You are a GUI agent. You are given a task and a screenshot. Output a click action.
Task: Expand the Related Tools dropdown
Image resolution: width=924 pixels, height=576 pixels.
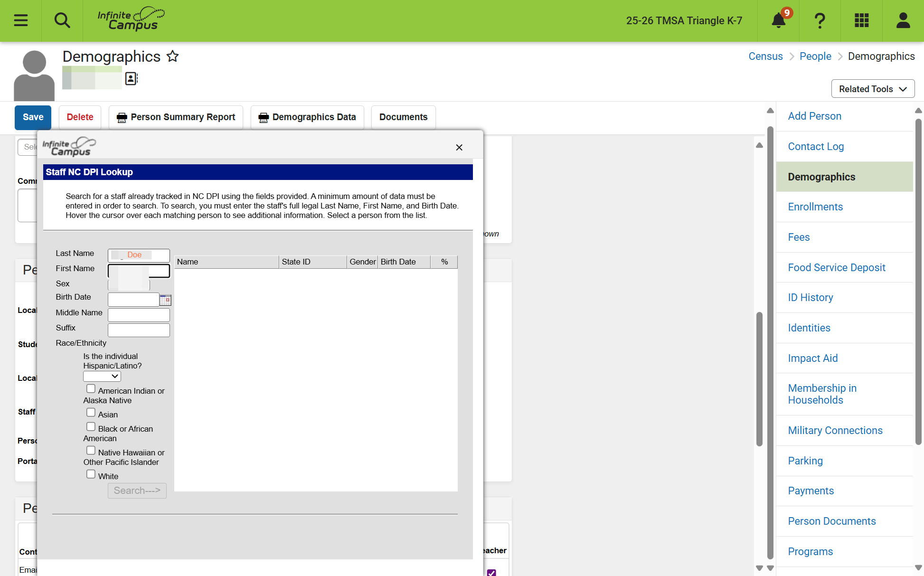(873, 89)
